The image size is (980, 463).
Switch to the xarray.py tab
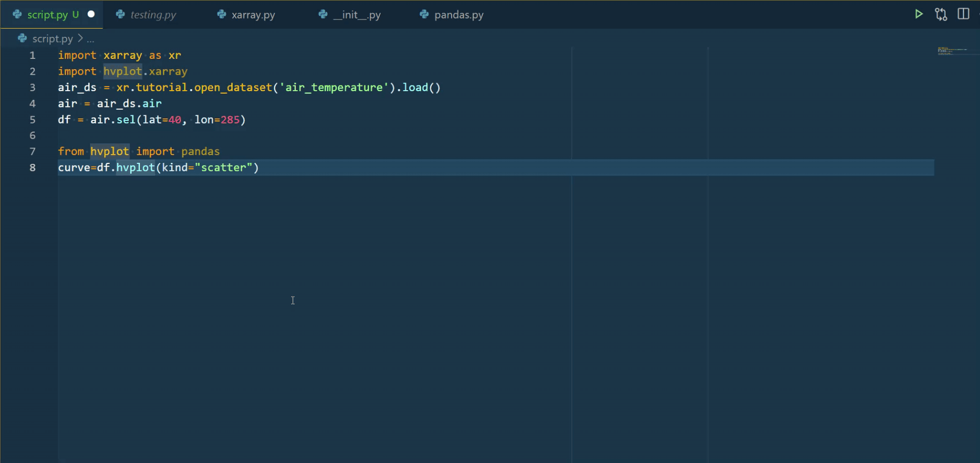[253, 14]
